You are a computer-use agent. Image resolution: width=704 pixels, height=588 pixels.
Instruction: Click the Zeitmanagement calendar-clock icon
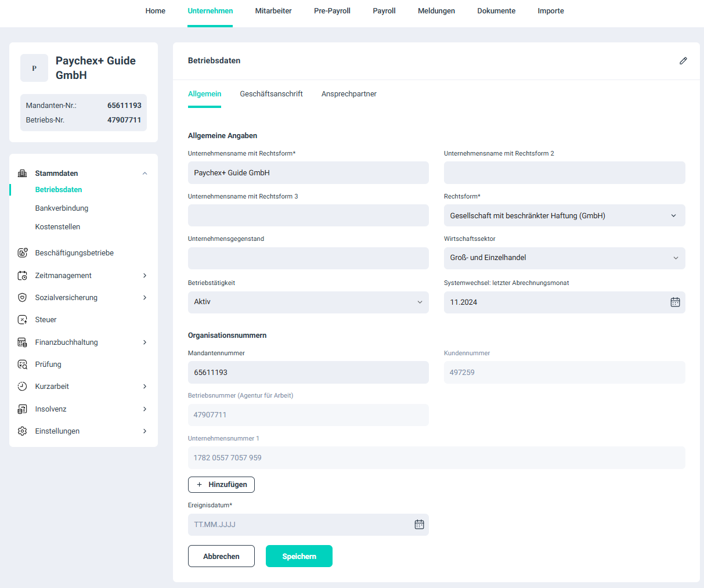pos(23,276)
